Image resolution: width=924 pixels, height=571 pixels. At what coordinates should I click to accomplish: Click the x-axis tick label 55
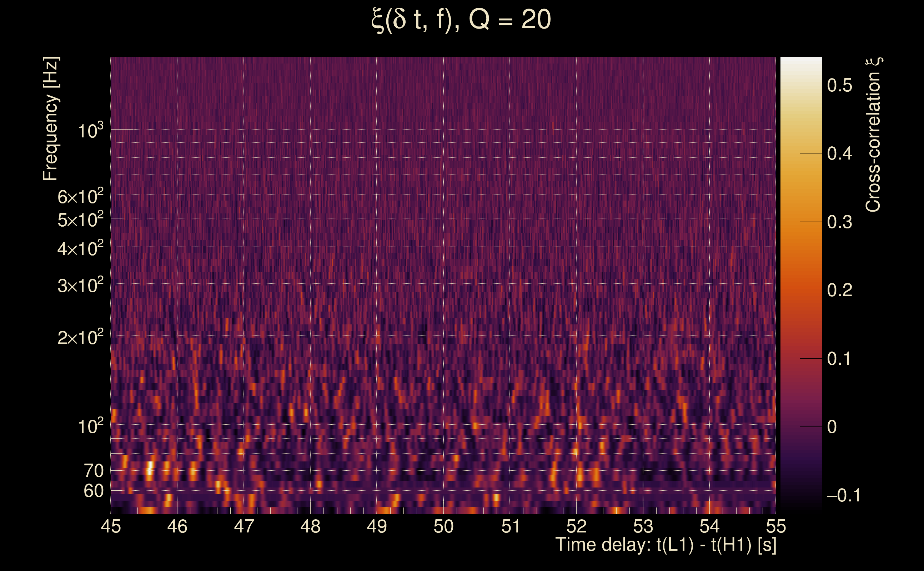775,526
